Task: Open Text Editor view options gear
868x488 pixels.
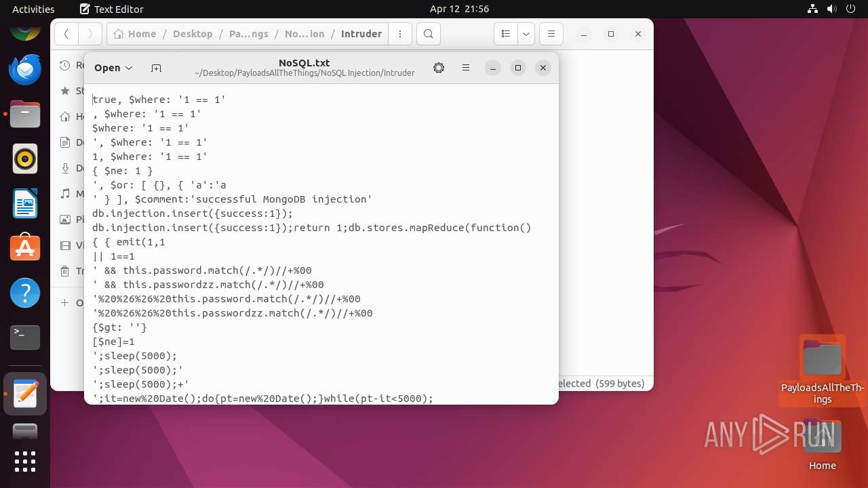Action: [439, 68]
